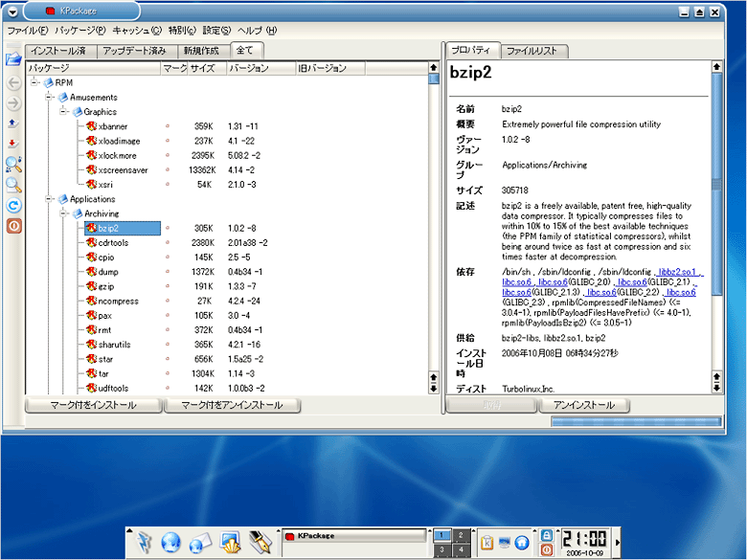Click the blue round tray icon
747x560 pixels.
point(522,543)
